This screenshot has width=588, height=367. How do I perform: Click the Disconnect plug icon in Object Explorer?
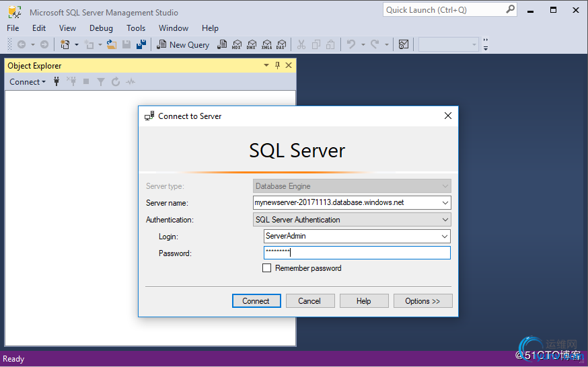(x=71, y=81)
